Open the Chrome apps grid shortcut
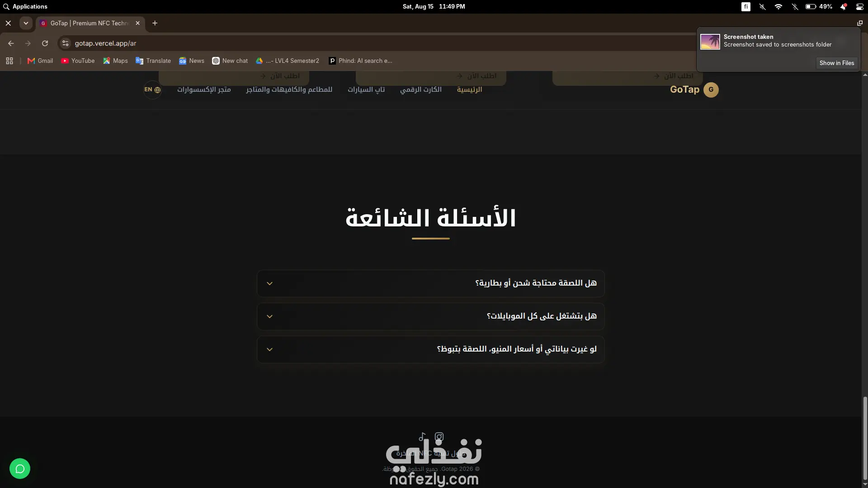The image size is (868, 488). 9,61
